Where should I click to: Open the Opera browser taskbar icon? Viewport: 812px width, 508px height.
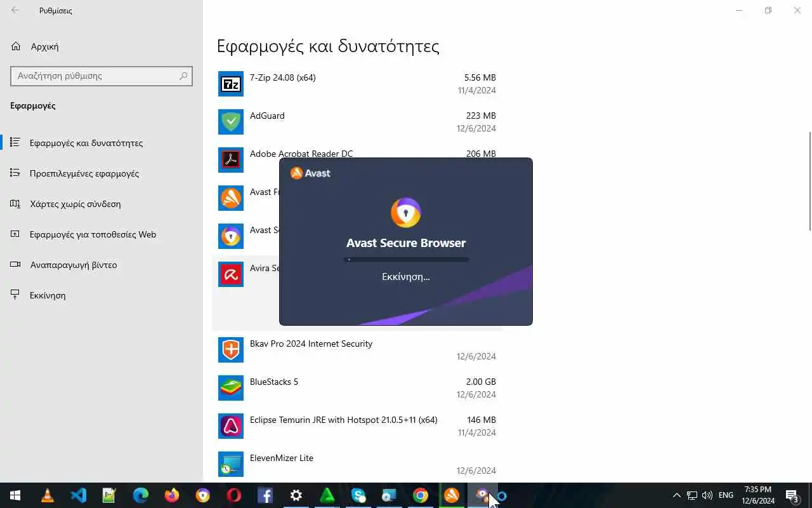click(233, 495)
